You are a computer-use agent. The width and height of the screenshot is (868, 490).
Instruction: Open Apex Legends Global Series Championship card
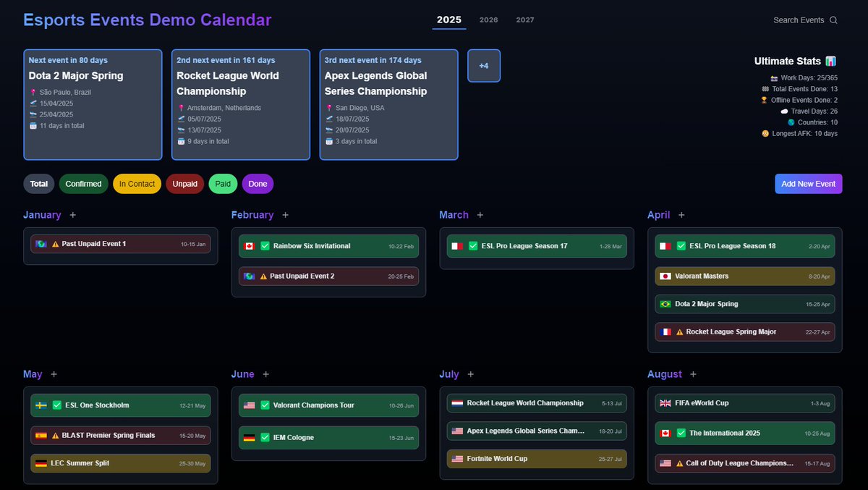388,104
